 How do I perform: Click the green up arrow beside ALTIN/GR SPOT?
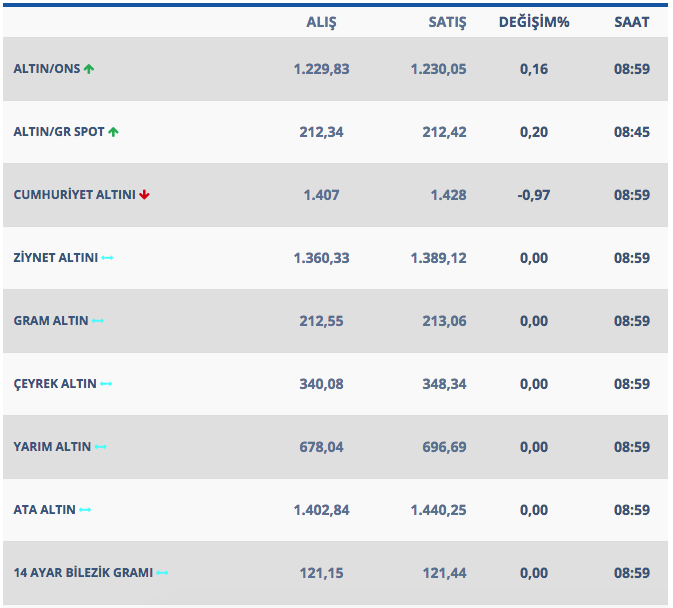tap(113, 132)
